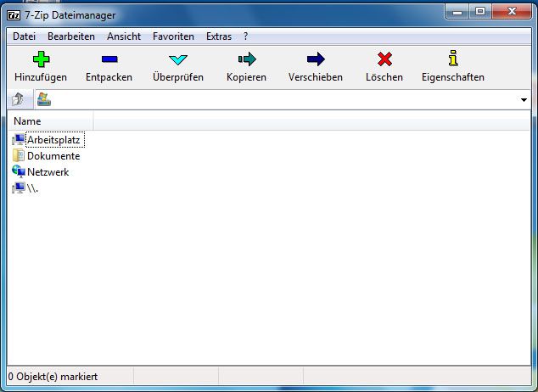Click status text '0 Objekt(e) markiert'
The height and width of the screenshot is (392, 538).
pyautogui.click(x=53, y=377)
